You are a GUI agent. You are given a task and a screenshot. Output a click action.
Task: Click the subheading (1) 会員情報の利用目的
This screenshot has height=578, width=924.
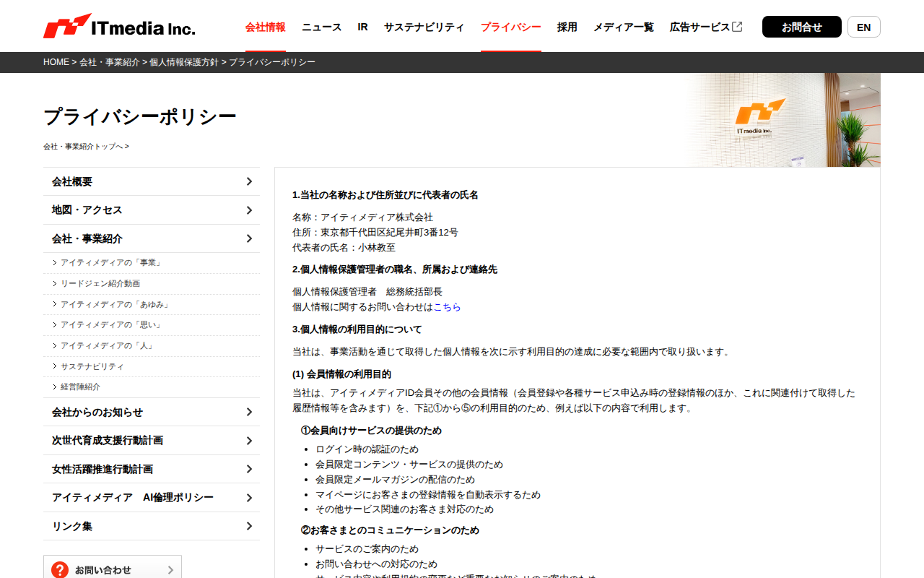[x=341, y=374]
